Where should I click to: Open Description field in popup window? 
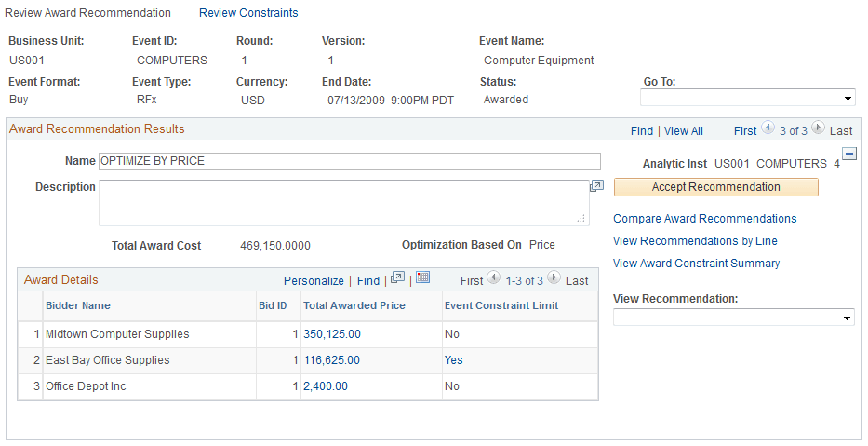(597, 186)
